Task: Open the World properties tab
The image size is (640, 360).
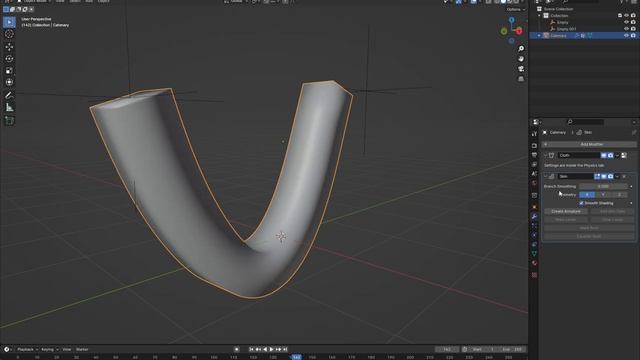Action: (x=534, y=183)
